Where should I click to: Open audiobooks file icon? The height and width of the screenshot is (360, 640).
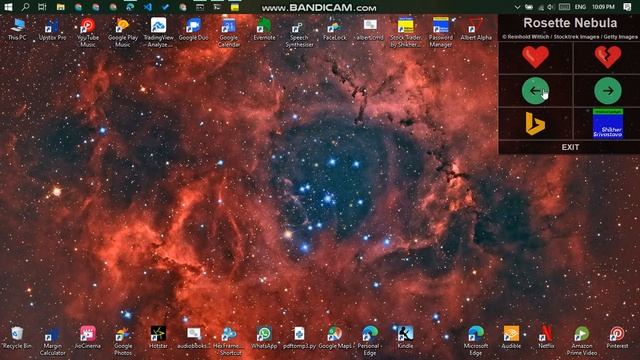click(x=193, y=338)
